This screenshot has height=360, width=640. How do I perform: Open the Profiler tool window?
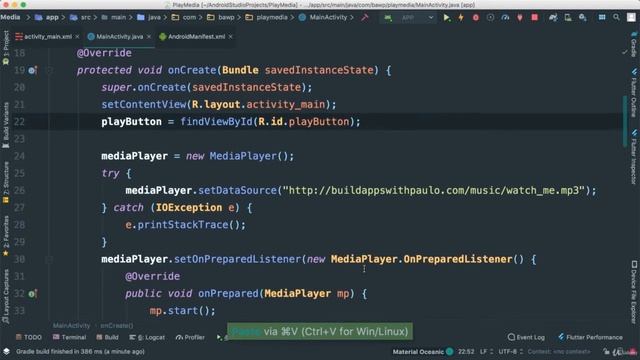click(190, 337)
